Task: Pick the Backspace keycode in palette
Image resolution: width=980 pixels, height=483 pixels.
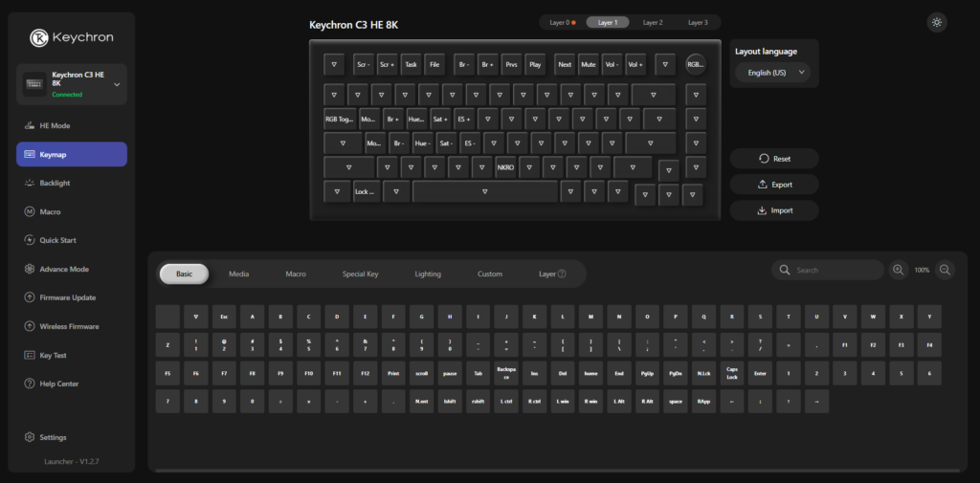Action: pyautogui.click(x=506, y=373)
